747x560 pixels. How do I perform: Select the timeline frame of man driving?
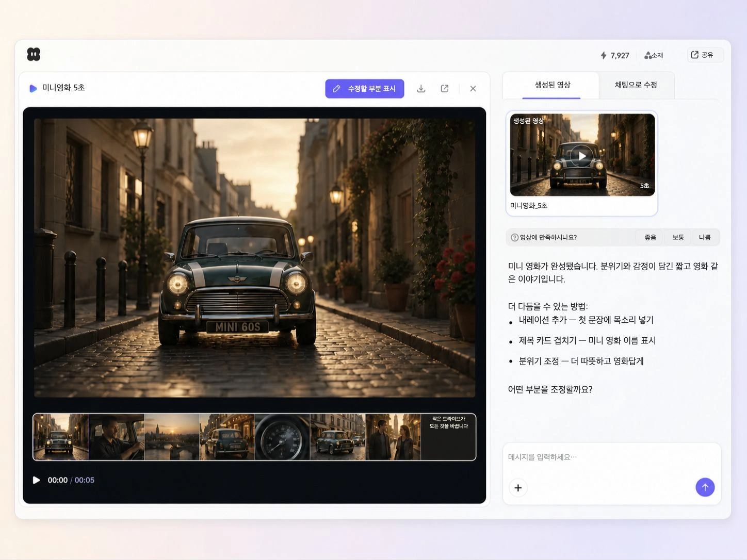[x=117, y=437]
